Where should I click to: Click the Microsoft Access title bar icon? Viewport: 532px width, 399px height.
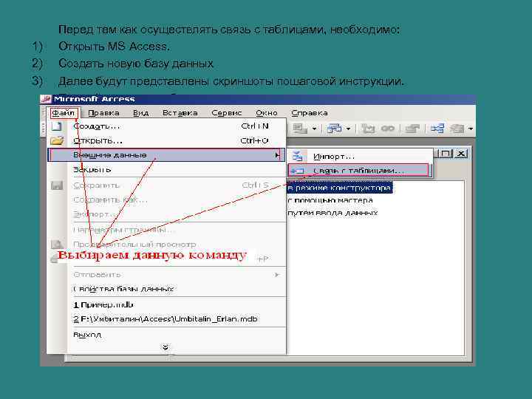click(46, 99)
